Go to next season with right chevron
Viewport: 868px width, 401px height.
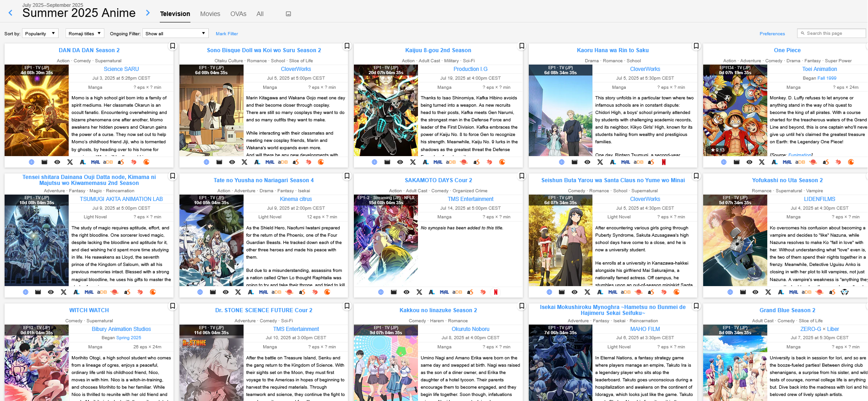(x=147, y=13)
